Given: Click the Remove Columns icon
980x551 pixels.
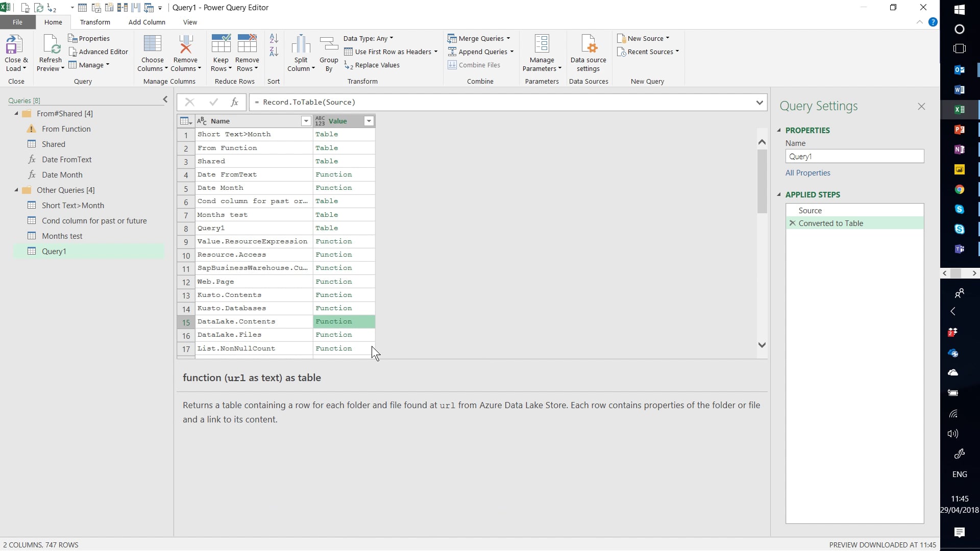Looking at the screenshot, I should (186, 44).
